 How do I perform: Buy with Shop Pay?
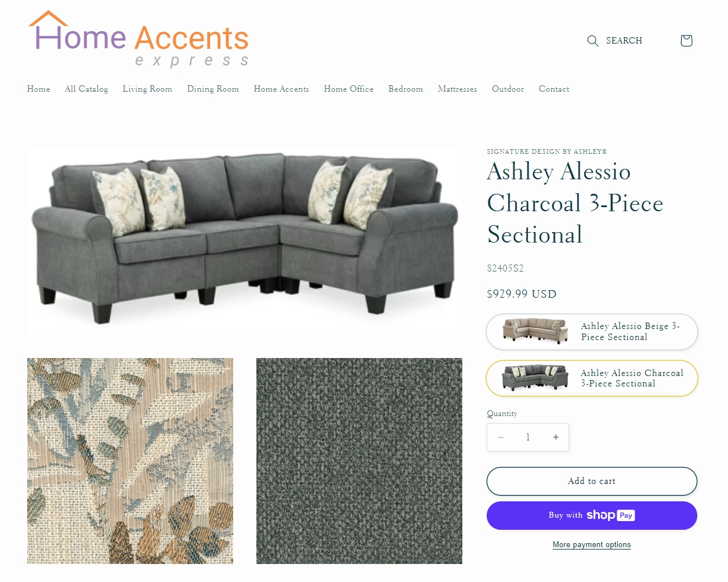pyautogui.click(x=592, y=515)
